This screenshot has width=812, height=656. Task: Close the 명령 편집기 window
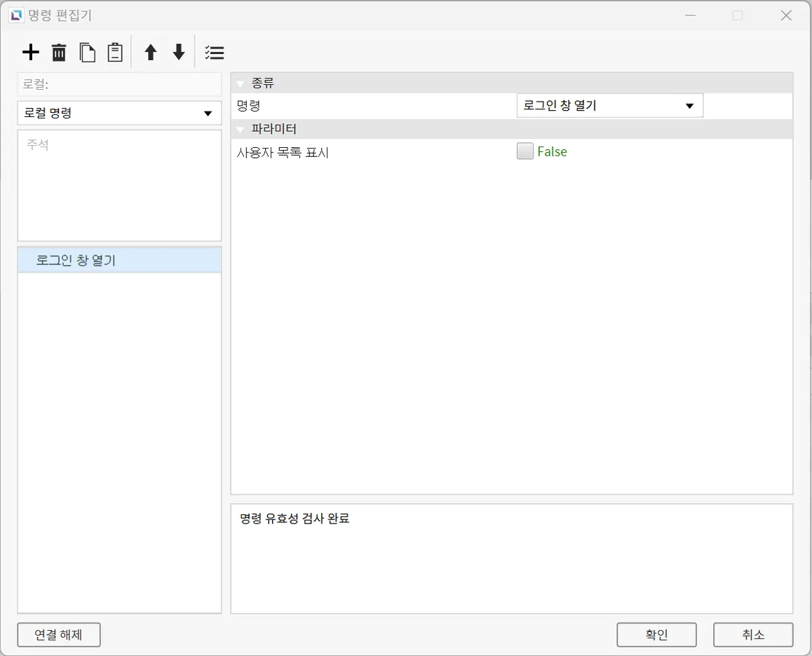click(x=786, y=15)
